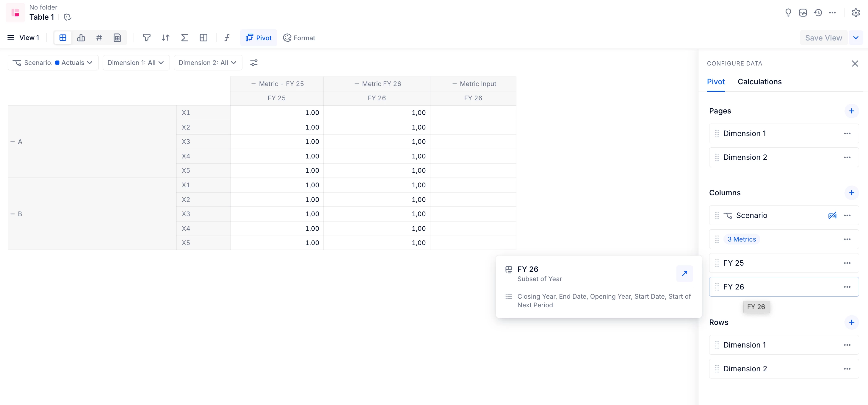Open options for 3 Metrics column
Viewport: 868px width, 405px height.
(847, 239)
